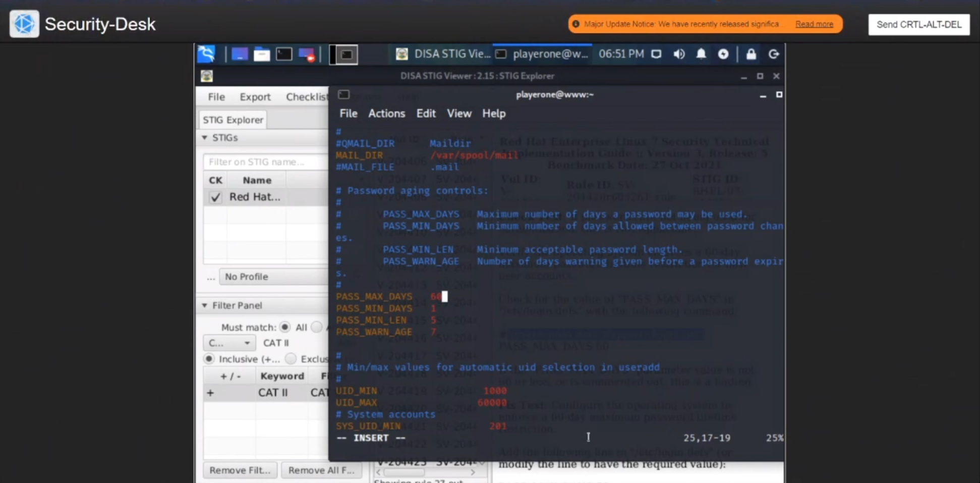980x483 pixels.
Task: Open the terminal File menu
Action: click(x=348, y=114)
